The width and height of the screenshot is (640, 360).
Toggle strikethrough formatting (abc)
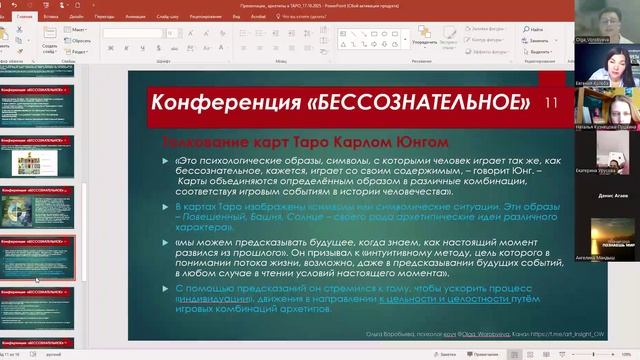pos(174,48)
